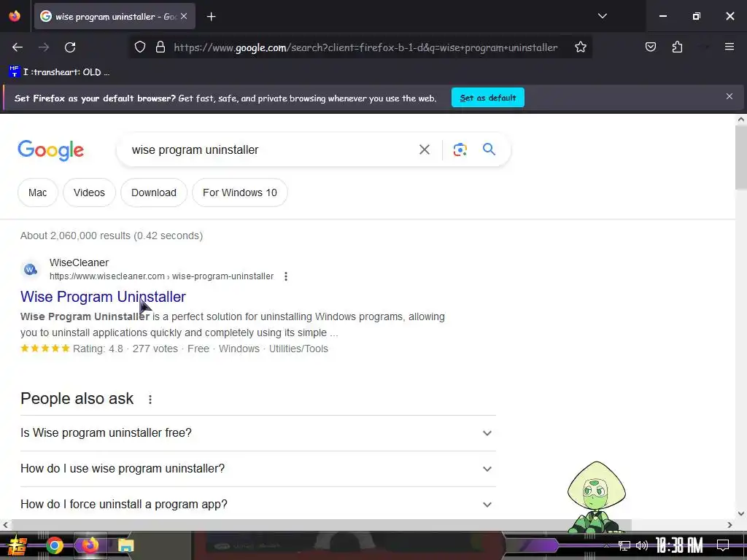Click the WiseCleaner site name
Screen dimensions: 747x560
coord(79,262)
